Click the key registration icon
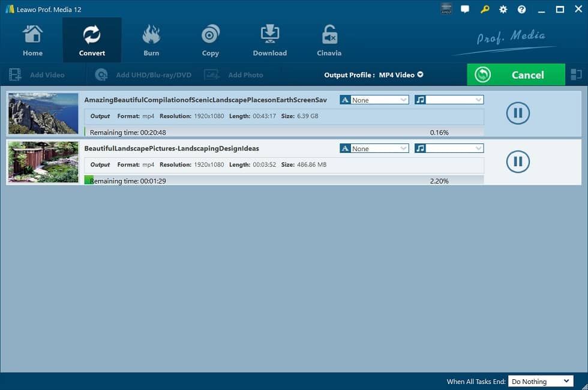 point(485,10)
